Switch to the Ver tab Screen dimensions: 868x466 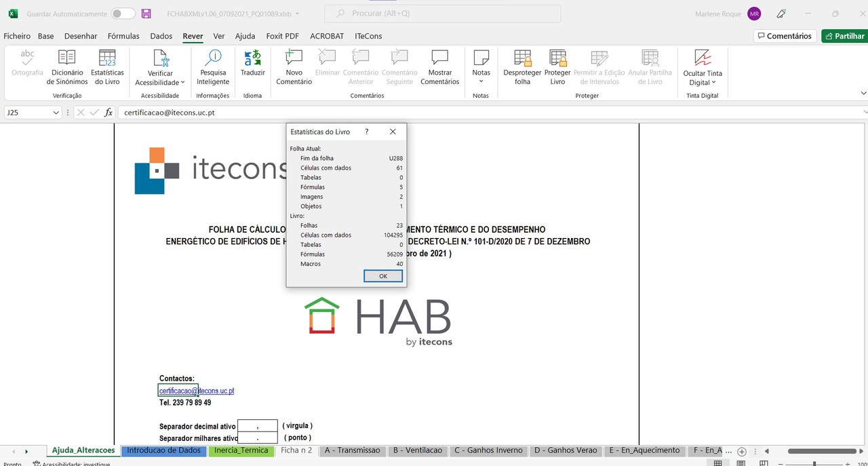[x=219, y=36]
